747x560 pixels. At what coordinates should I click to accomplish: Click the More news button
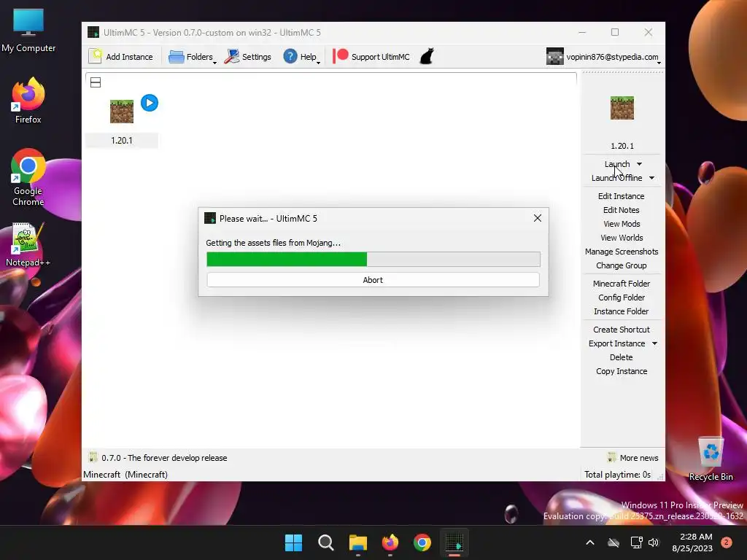pyautogui.click(x=632, y=458)
